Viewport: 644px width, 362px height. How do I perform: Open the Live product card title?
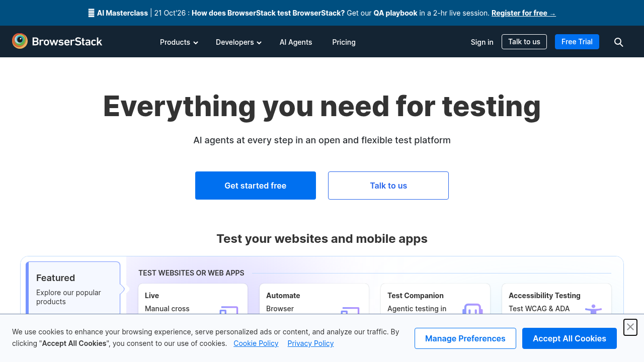[152, 296]
